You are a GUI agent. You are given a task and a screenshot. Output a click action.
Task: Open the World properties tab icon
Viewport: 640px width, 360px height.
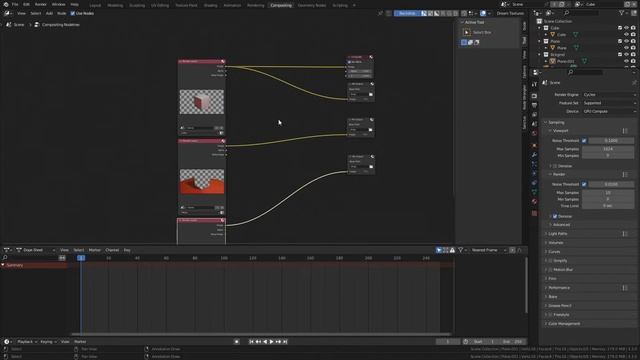pyautogui.click(x=534, y=133)
